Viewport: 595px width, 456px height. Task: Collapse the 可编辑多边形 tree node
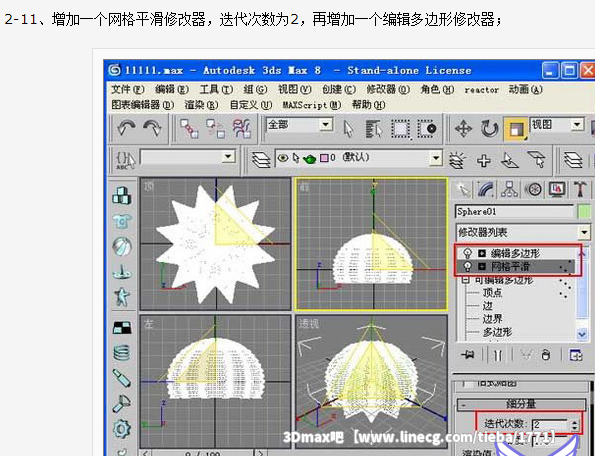coord(466,280)
